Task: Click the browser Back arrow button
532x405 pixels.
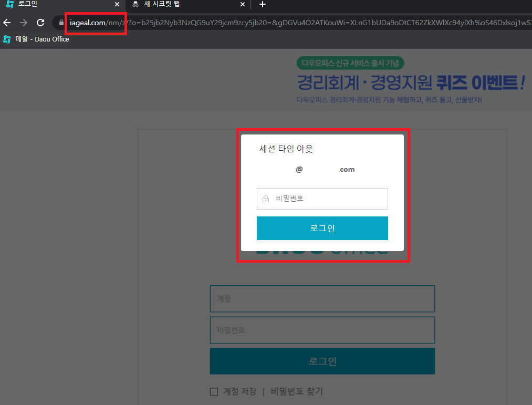Action: click(x=7, y=23)
